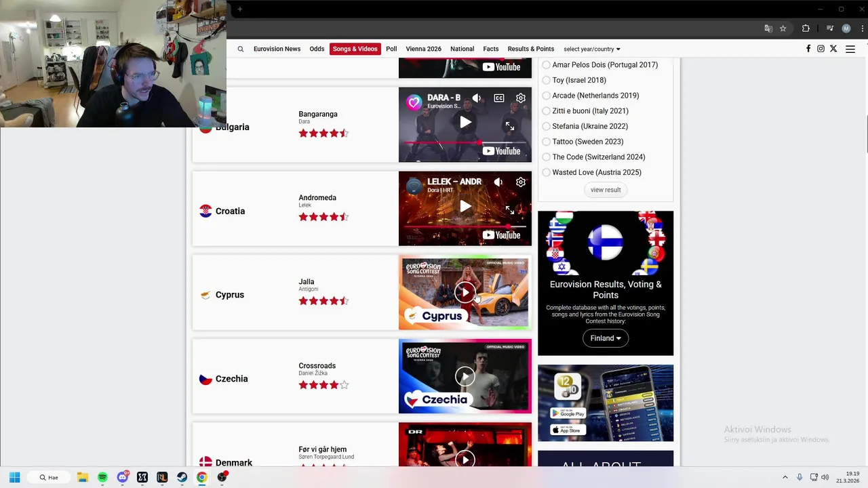
Task: Bookmark this page with the star icon
Action: point(783,28)
